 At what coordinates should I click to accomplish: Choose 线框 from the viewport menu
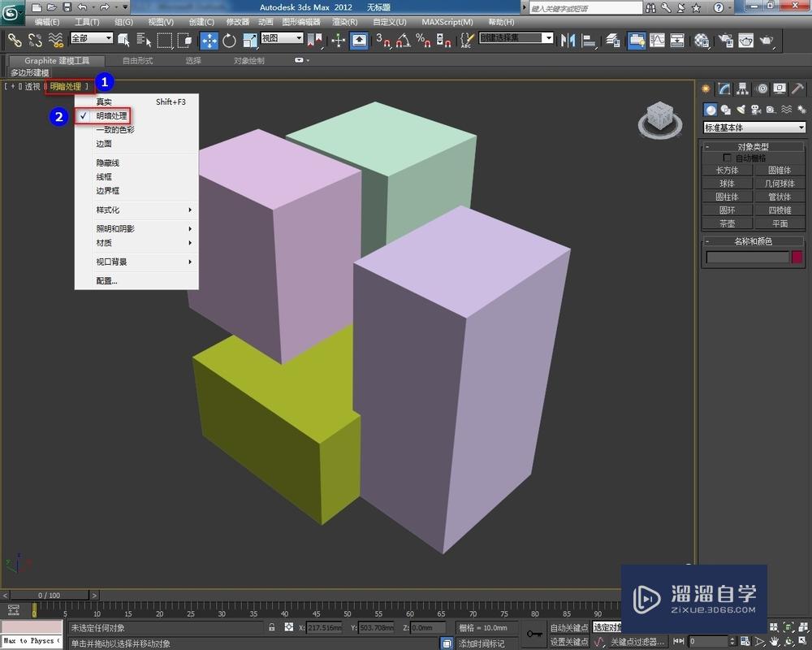click(104, 177)
